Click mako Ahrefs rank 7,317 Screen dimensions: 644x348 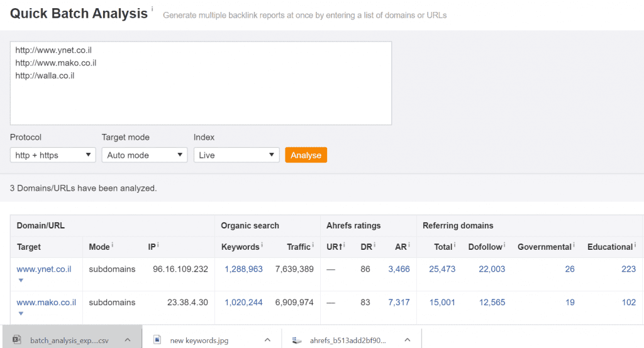(x=399, y=303)
